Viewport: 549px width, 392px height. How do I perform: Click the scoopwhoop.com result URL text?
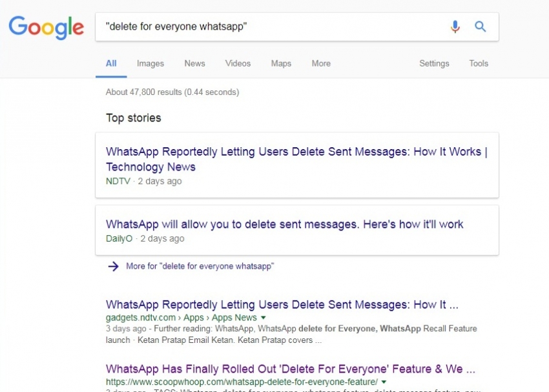pyautogui.click(x=242, y=382)
